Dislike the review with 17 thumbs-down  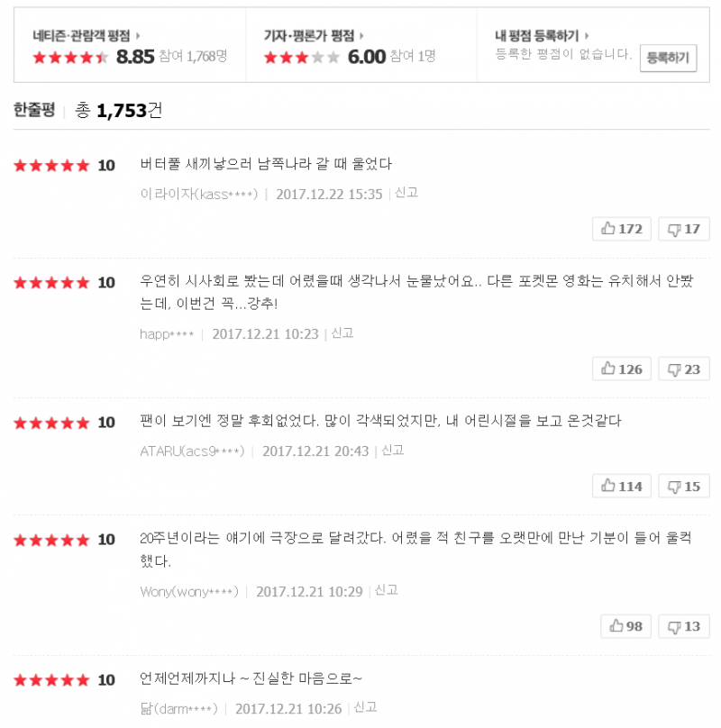683,229
